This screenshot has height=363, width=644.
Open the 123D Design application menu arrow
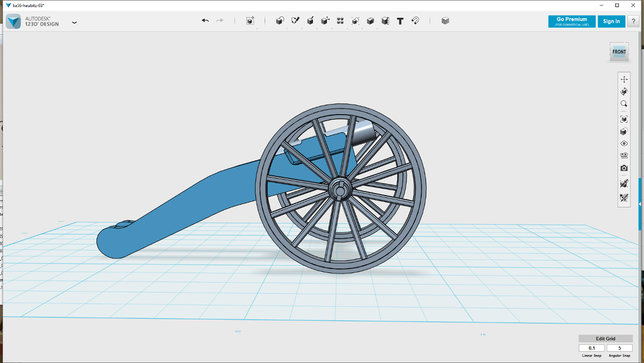(x=74, y=23)
